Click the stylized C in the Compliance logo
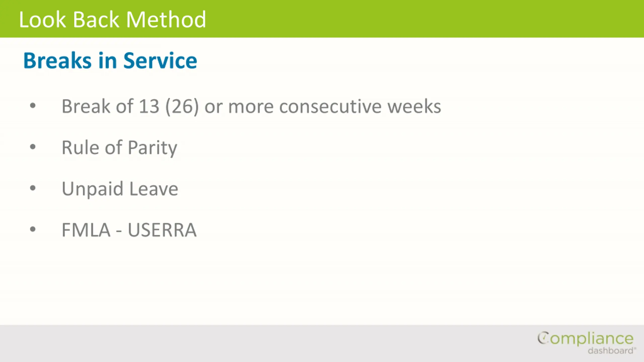The image size is (644, 362). point(543,338)
